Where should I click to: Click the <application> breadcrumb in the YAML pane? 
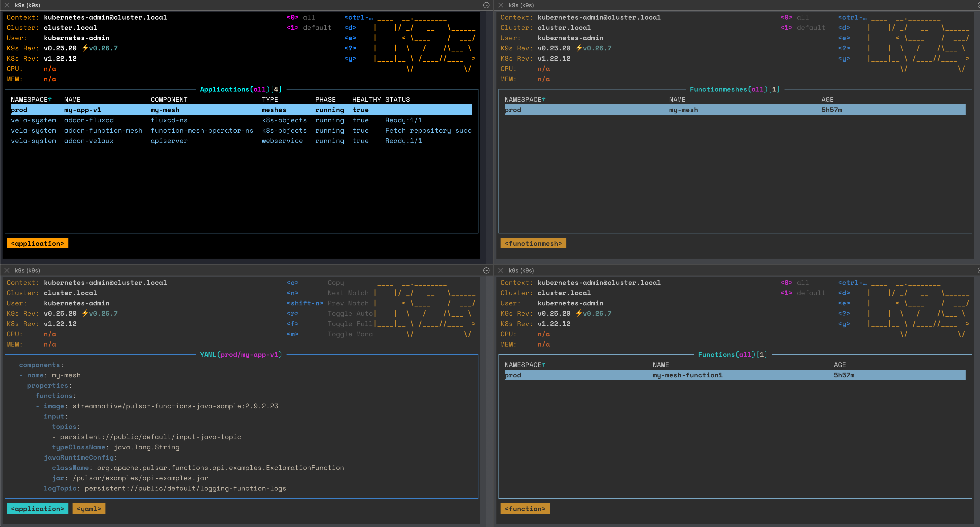point(37,509)
